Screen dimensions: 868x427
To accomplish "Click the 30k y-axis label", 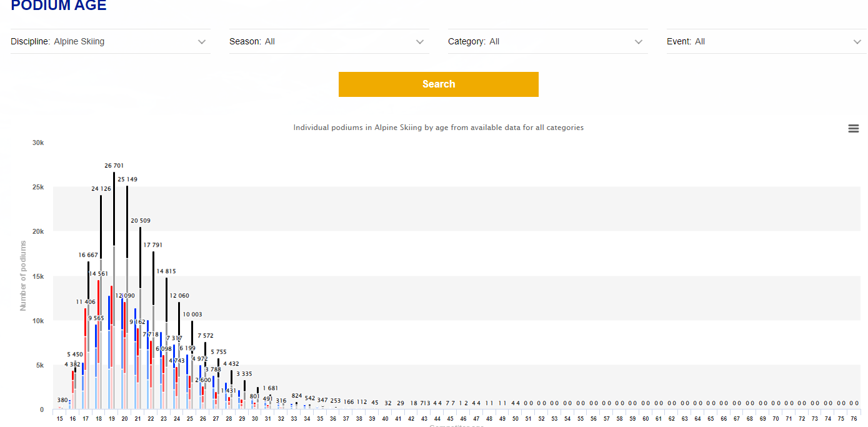I will [38, 143].
